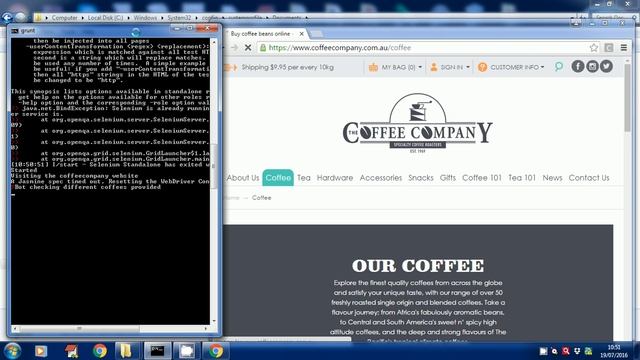Go to the Tea 101 page
640x360 pixels.
(x=522, y=178)
